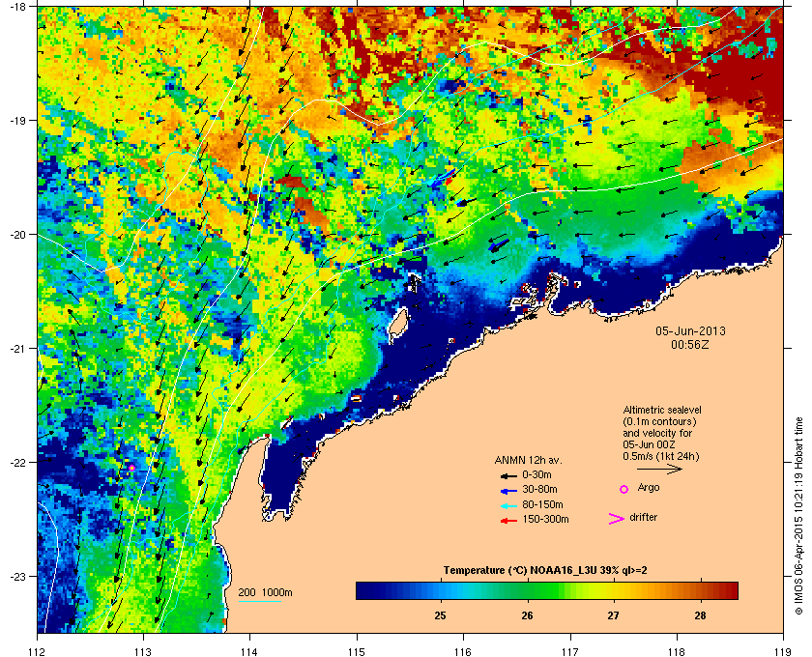Viewport: 812px width, 657px height.
Task: Click the magenta drifter symbol in legend
Action: coord(617,519)
